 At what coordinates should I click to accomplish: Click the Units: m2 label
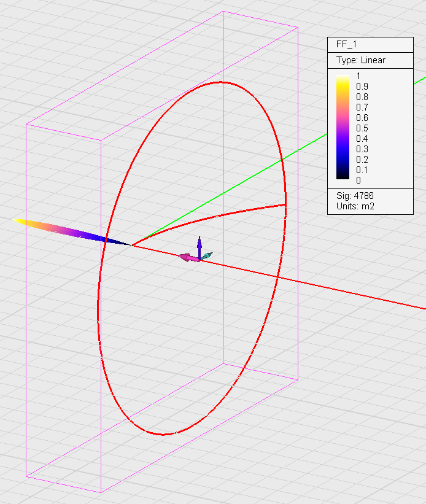pos(355,206)
